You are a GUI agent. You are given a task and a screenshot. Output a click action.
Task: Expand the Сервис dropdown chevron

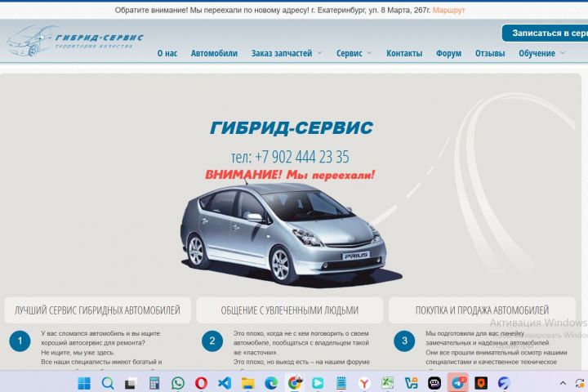[x=369, y=53]
